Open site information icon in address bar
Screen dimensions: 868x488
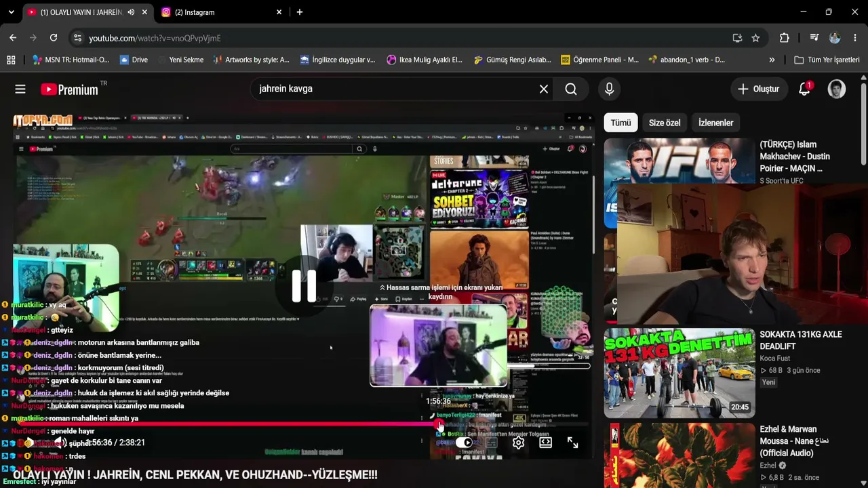pos(77,38)
